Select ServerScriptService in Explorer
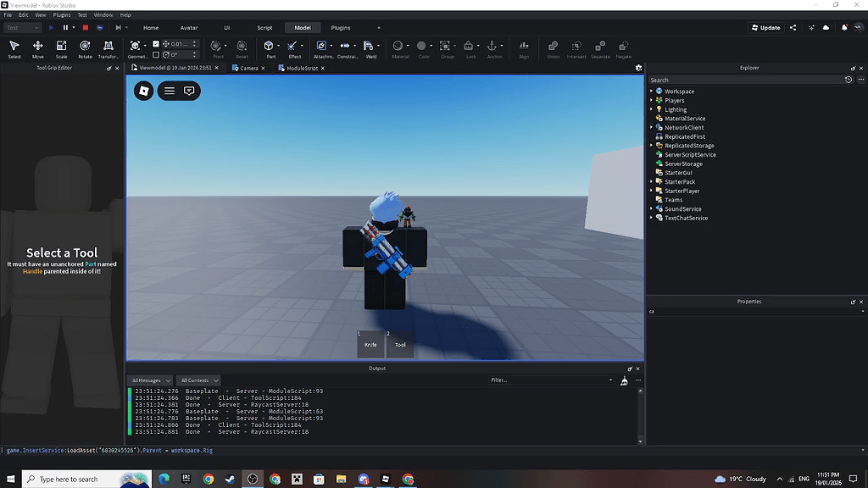Image resolution: width=868 pixels, height=488 pixels. pos(690,155)
